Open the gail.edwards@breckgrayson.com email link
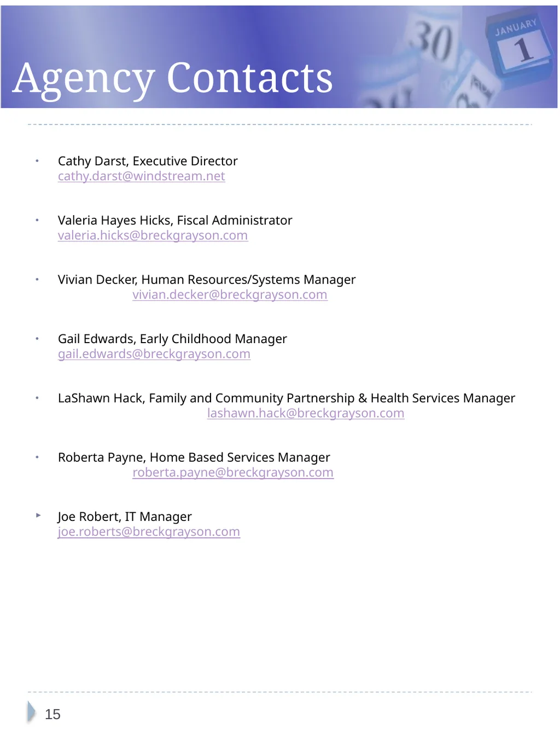The image size is (560, 747). pos(154,354)
